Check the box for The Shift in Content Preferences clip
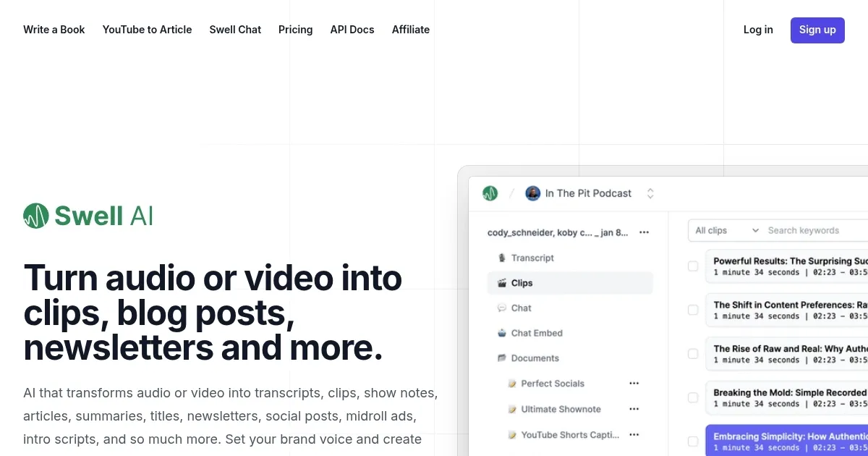868x456 pixels. tap(693, 310)
